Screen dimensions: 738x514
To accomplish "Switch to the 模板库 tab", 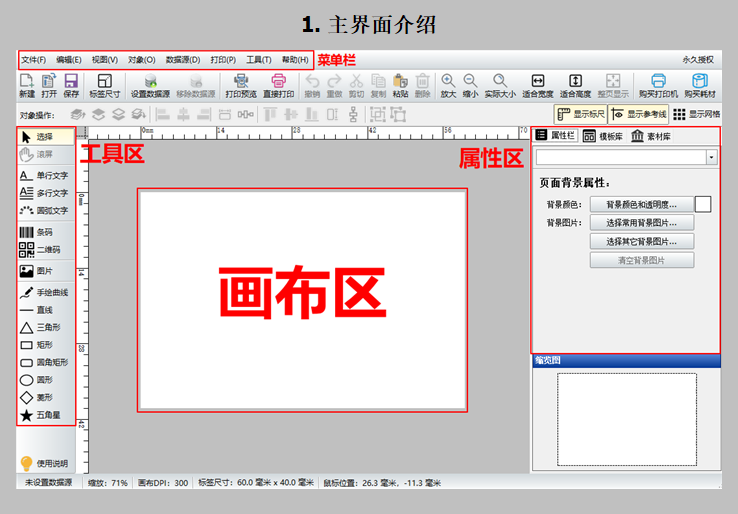I will [603, 136].
